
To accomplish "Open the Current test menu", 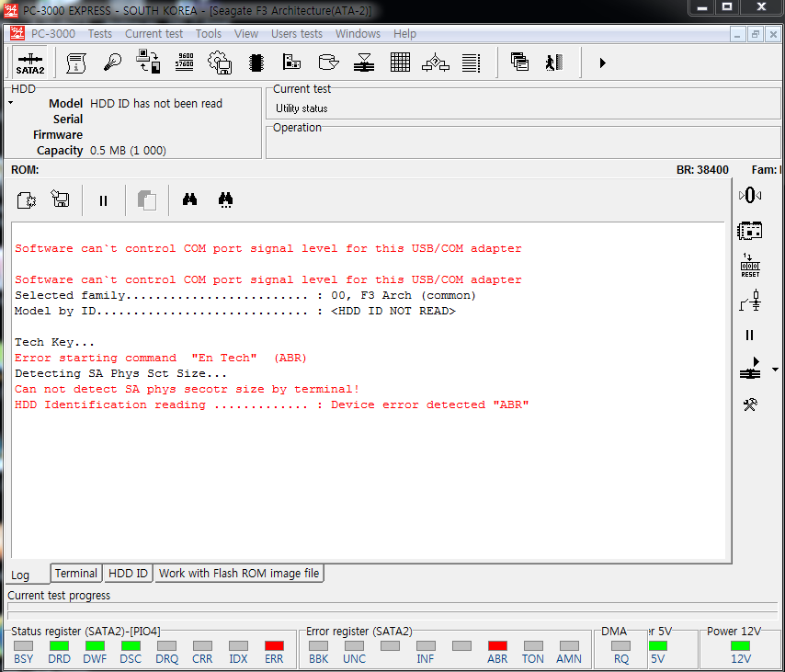I will point(154,33).
